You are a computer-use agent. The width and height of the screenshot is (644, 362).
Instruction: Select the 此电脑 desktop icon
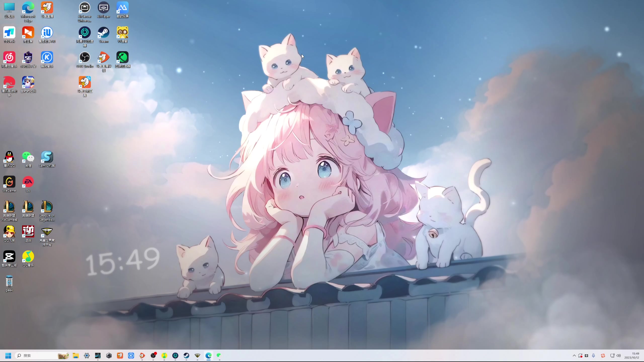(9, 10)
